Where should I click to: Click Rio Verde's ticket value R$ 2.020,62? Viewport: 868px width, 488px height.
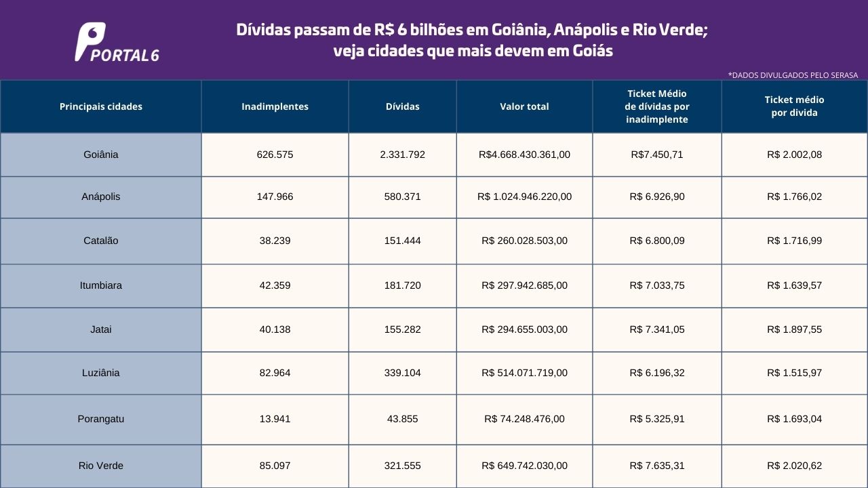point(794,466)
